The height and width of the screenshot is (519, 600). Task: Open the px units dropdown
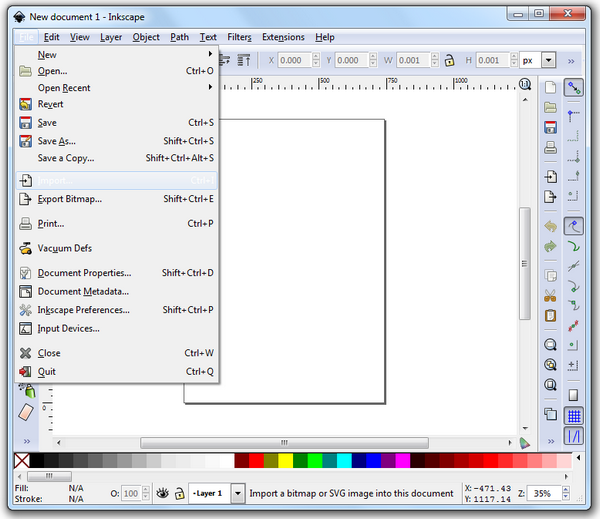pyautogui.click(x=549, y=60)
